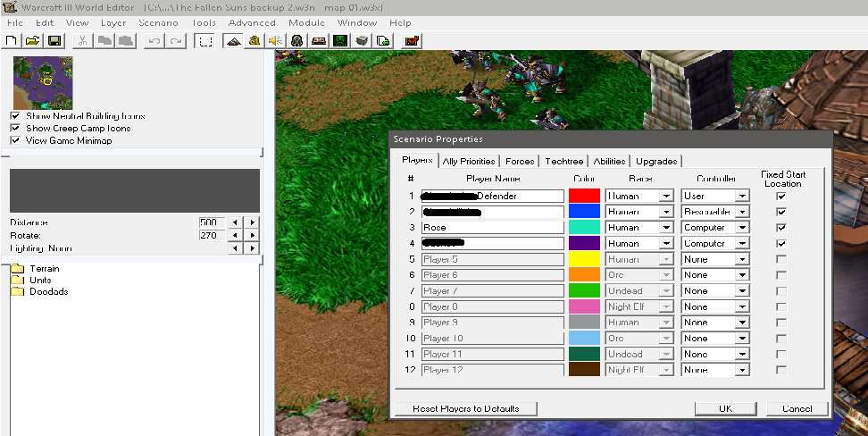Open the Object Manager box icon
The image size is (868, 436).
(x=362, y=41)
